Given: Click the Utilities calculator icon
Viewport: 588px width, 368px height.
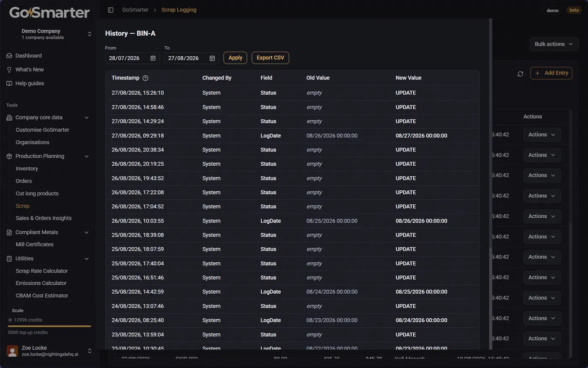Looking at the screenshot, I should pos(9,259).
